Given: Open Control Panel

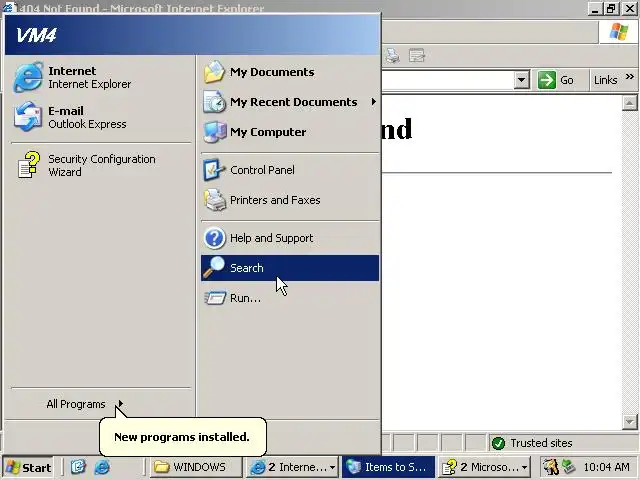Looking at the screenshot, I should tap(290, 170).
